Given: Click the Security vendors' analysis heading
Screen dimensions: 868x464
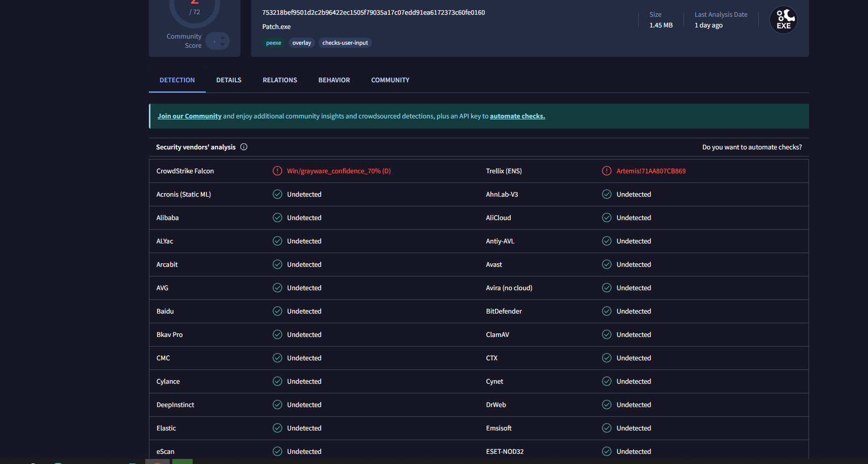Looking at the screenshot, I should point(196,147).
